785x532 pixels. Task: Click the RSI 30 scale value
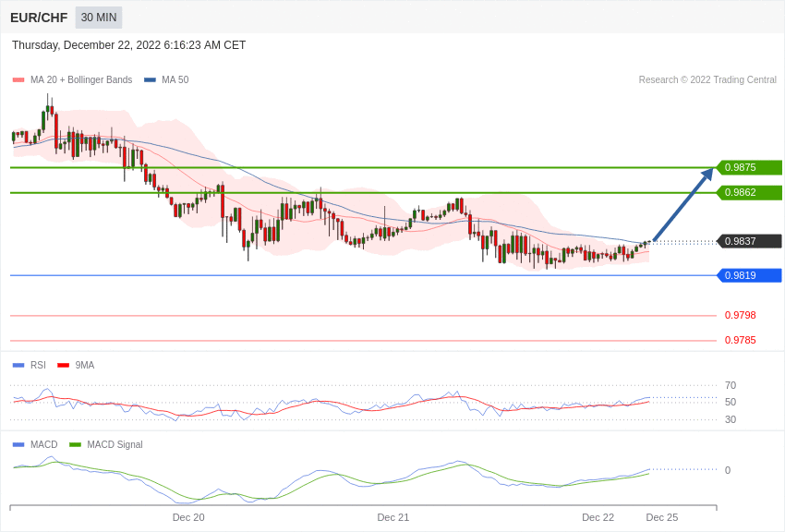click(x=731, y=419)
